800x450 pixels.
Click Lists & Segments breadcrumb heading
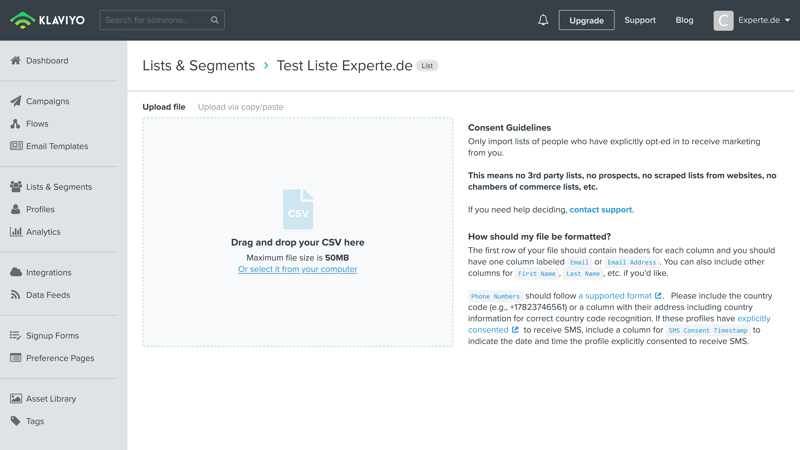199,66
